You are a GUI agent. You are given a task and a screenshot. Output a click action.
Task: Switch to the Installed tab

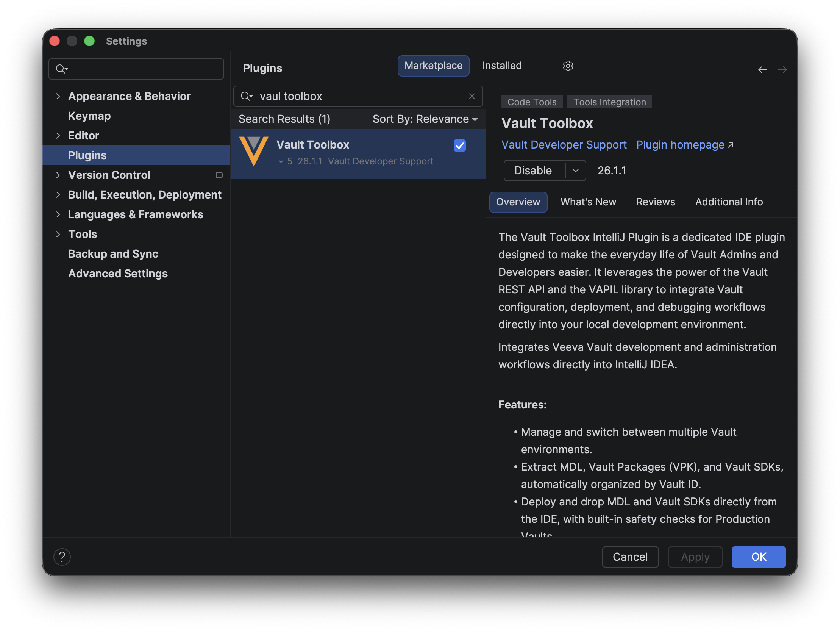click(502, 66)
